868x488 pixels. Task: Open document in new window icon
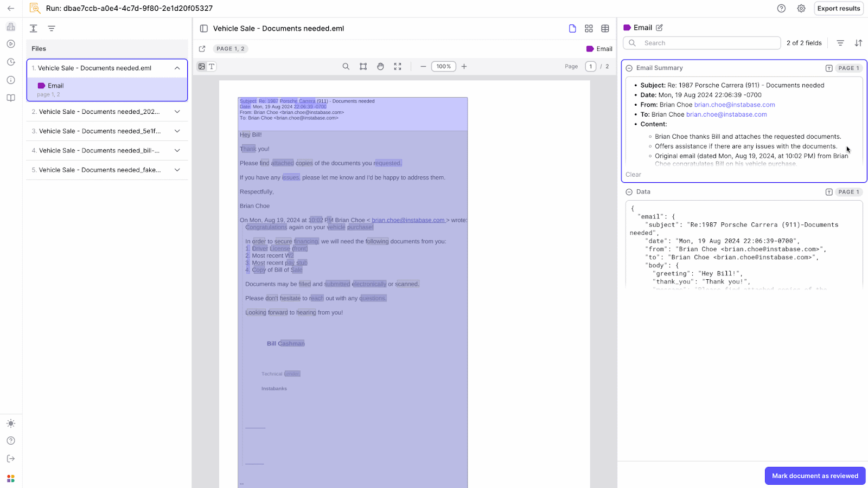[x=202, y=49]
